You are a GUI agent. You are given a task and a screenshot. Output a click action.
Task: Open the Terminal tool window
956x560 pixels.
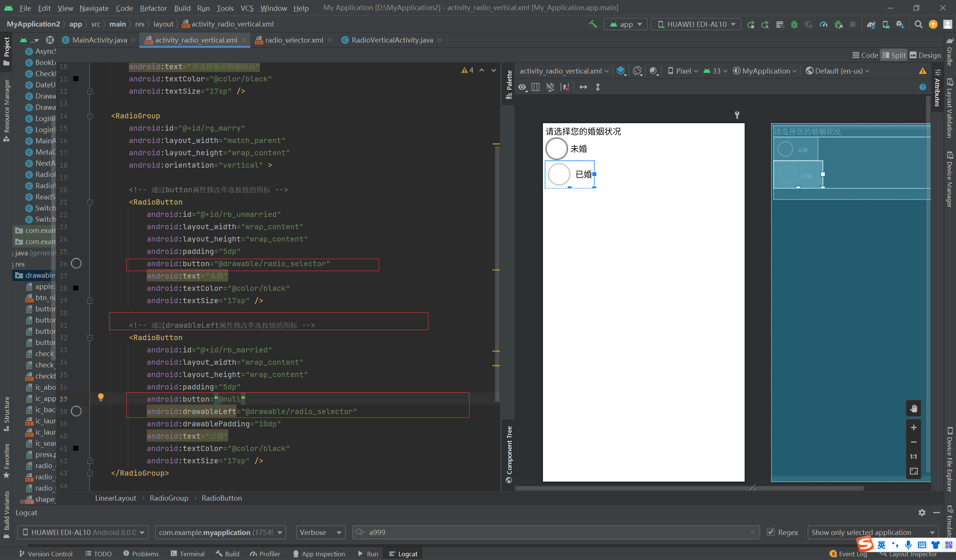(188, 554)
